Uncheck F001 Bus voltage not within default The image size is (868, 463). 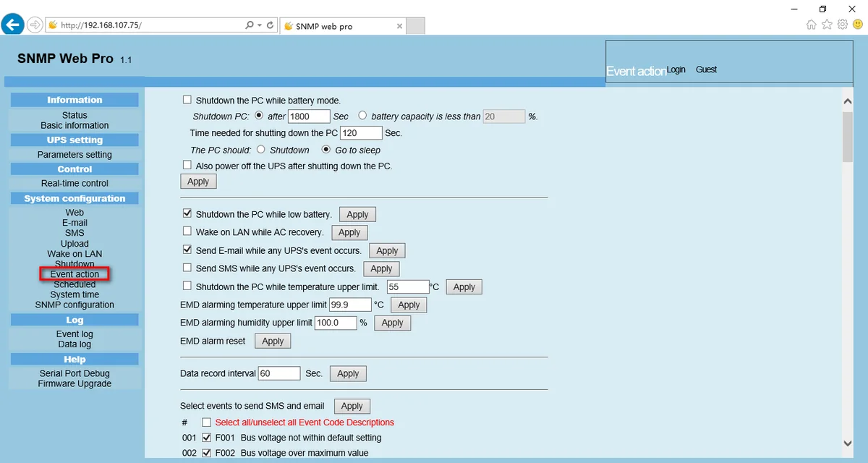point(207,438)
